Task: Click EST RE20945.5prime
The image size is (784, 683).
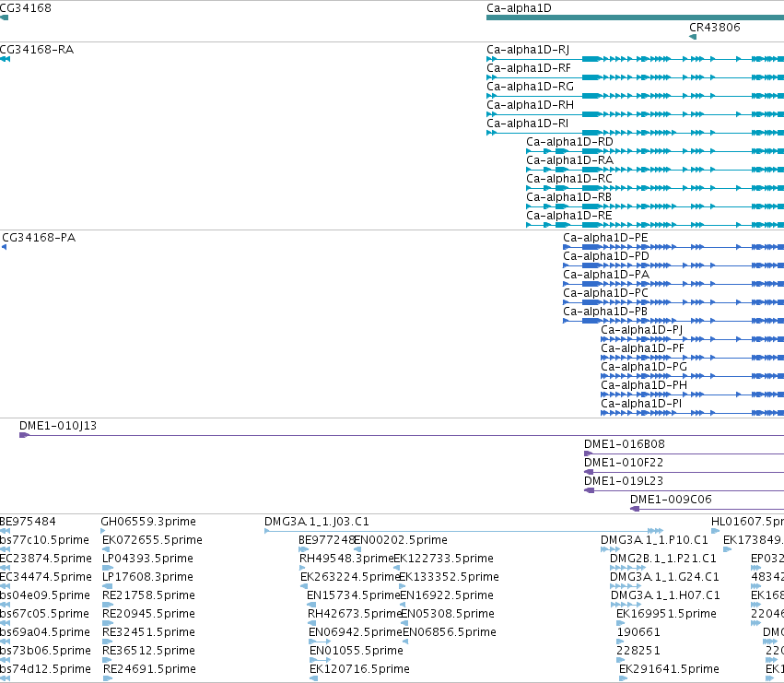Action: [148, 614]
